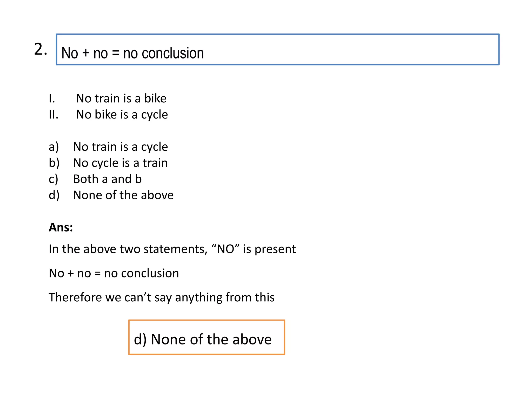Image resolution: width=532 pixels, height=411 pixels.
Task: Click the question number "2."
Action: (41, 49)
